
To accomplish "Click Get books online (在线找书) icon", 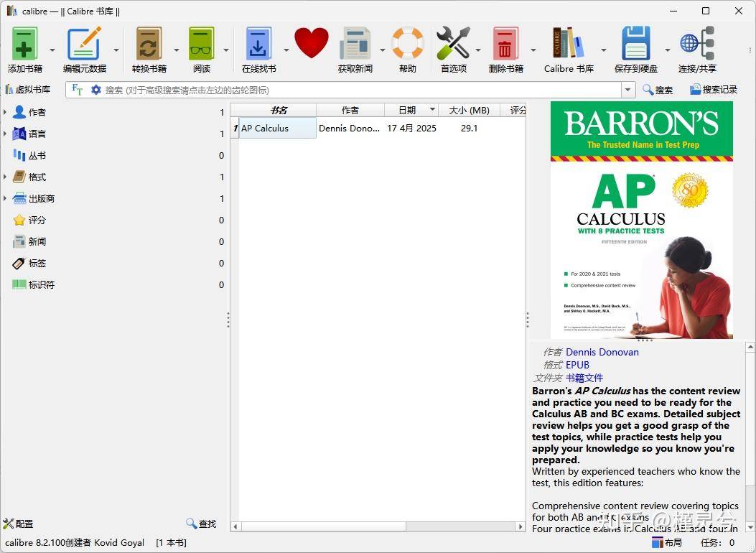I will [259, 45].
